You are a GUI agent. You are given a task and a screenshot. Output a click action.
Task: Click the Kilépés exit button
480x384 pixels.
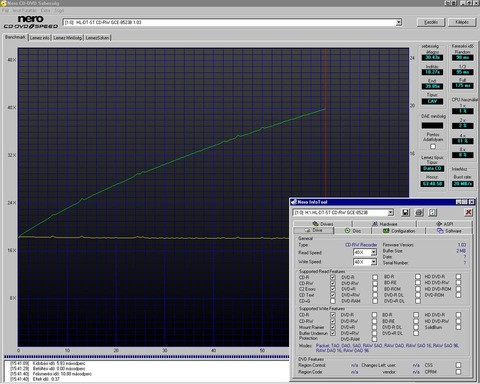tap(462, 22)
